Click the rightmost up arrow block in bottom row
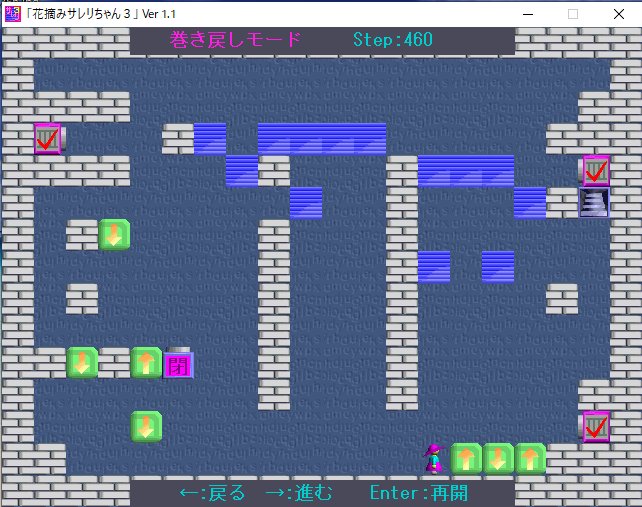Viewport: 642px width, 507px height. (x=530, y=458)
